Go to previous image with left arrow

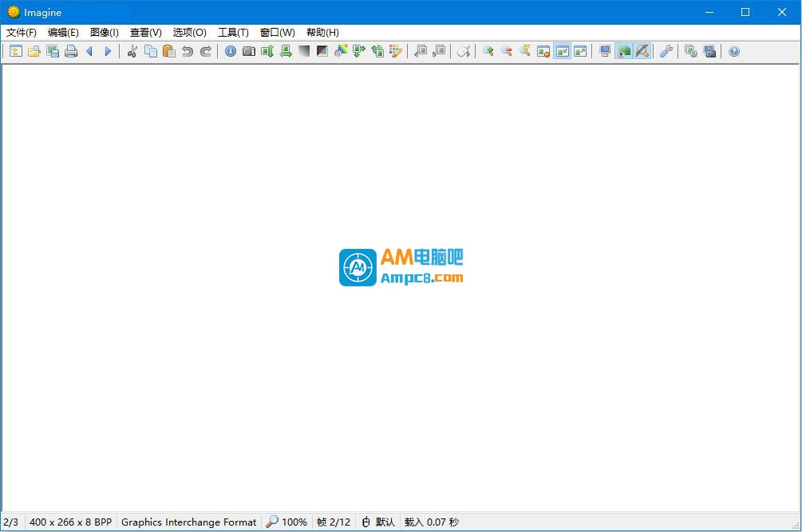tap(89, 51)
